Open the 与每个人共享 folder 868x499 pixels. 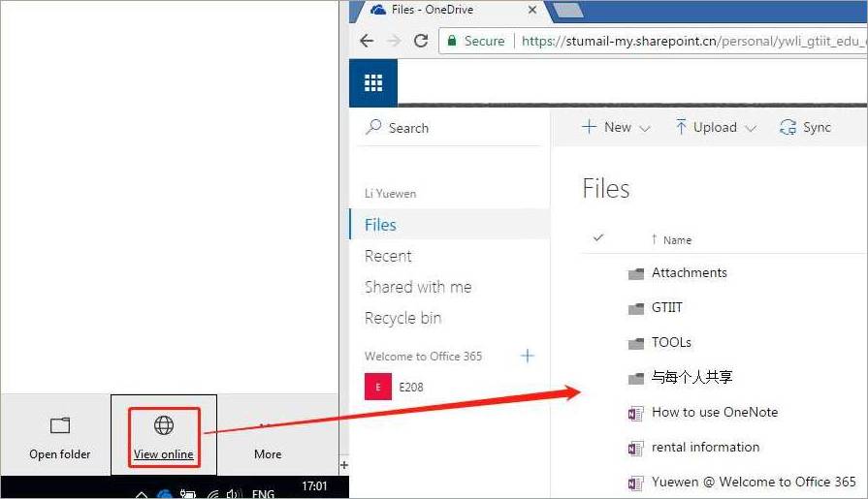point(691,377)
